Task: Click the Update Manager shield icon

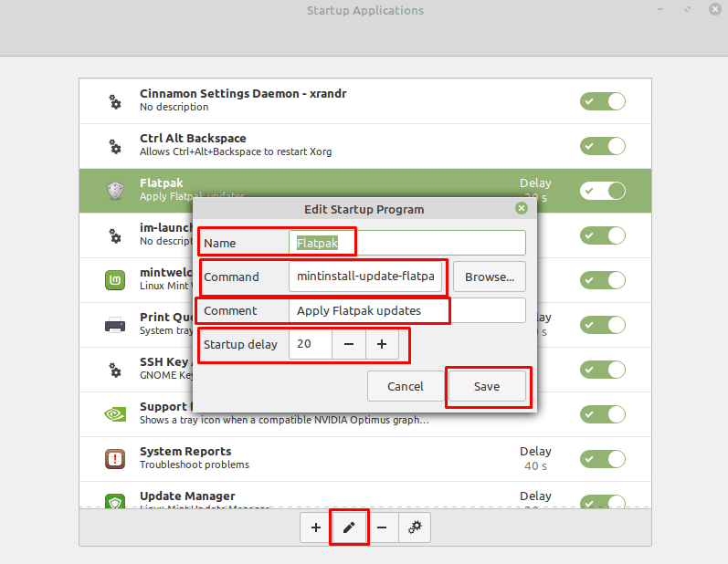Action: [115, 501]
